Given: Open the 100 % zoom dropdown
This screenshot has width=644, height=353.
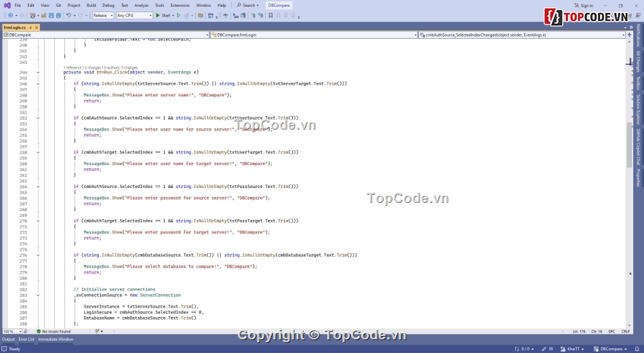Looking at the screenshot, I should pos(12,331).
